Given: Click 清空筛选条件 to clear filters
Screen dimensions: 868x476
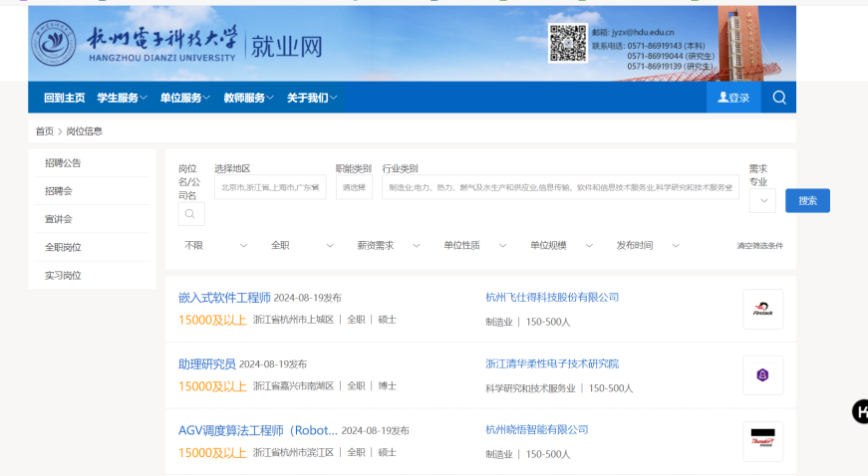Looking at the screenshot, I should [x=759, y=245].
